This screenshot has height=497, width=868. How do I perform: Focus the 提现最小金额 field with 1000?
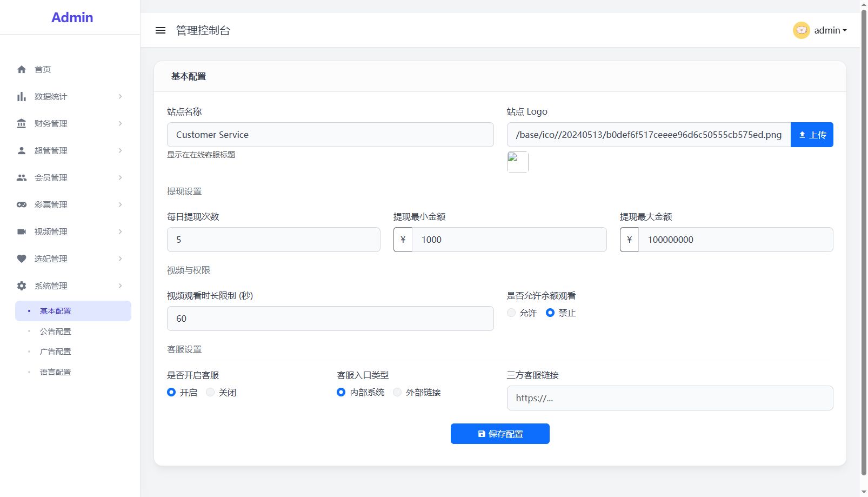[509, 240]
